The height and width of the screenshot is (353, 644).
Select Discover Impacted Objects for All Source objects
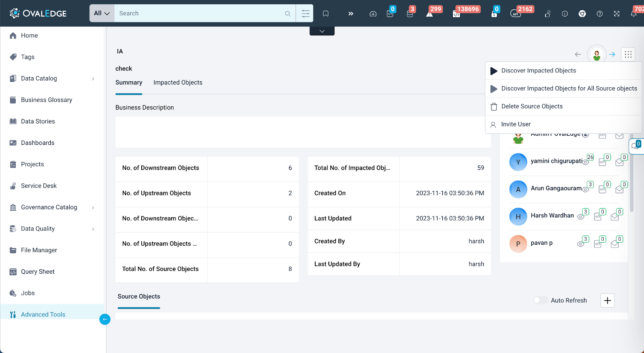(x=563, y=89)
